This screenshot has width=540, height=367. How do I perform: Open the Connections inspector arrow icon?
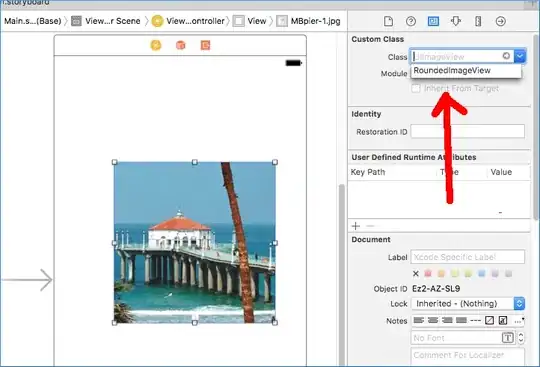click(x=500, y=21)
